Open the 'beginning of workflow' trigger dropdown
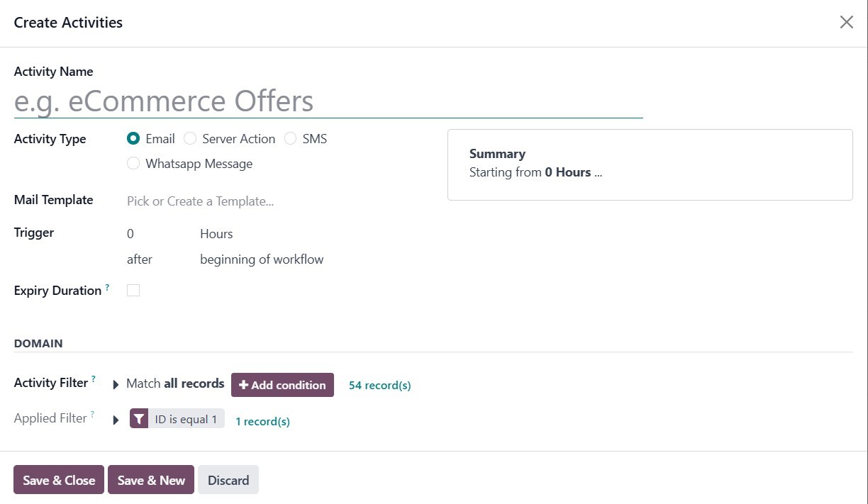 [x=262, y=259]
